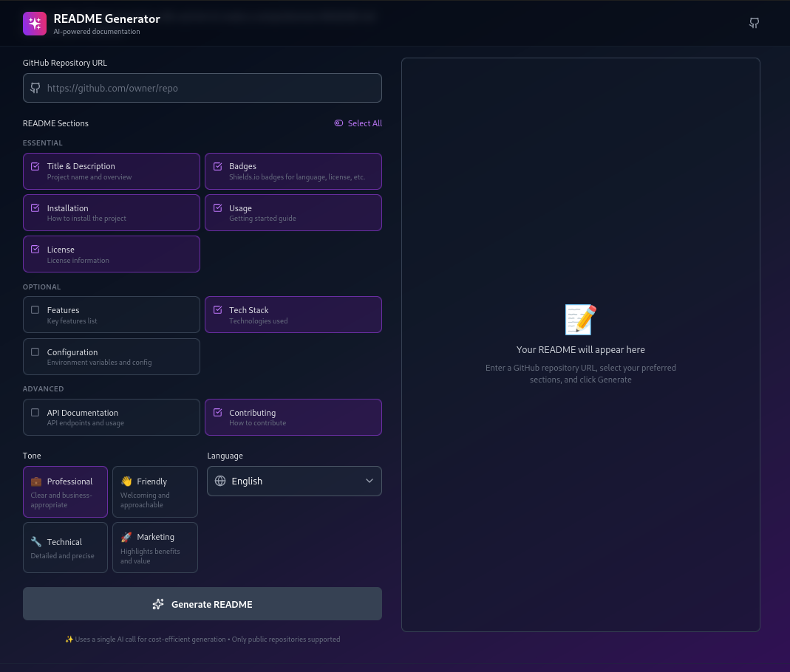The width and height of the screenshot is (790, 672).
Task: Disable the Tech Stack section
Action: [217, 309]
